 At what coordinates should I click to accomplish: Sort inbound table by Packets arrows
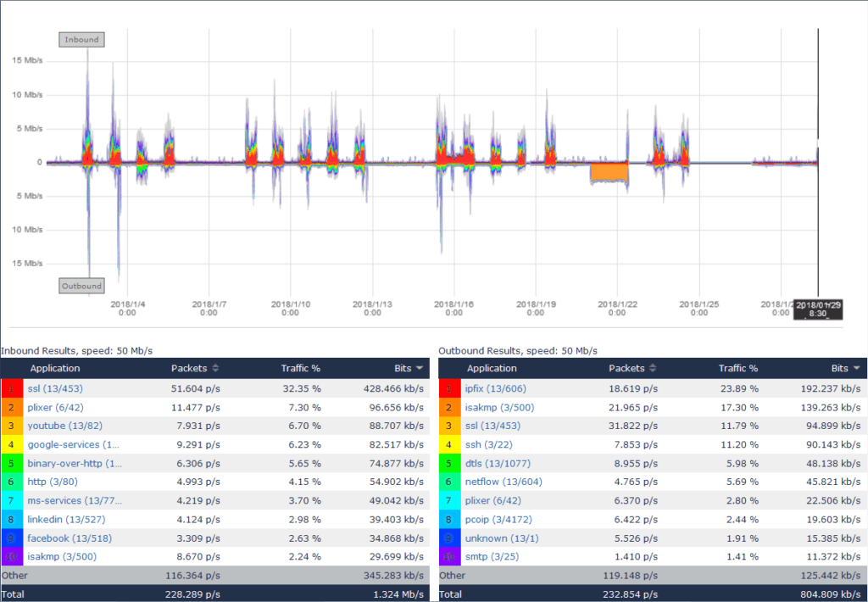point(215,368)
